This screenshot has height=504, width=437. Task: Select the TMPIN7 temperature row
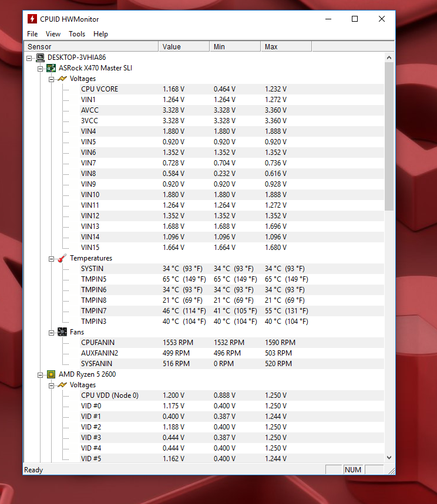coord(232,311)
